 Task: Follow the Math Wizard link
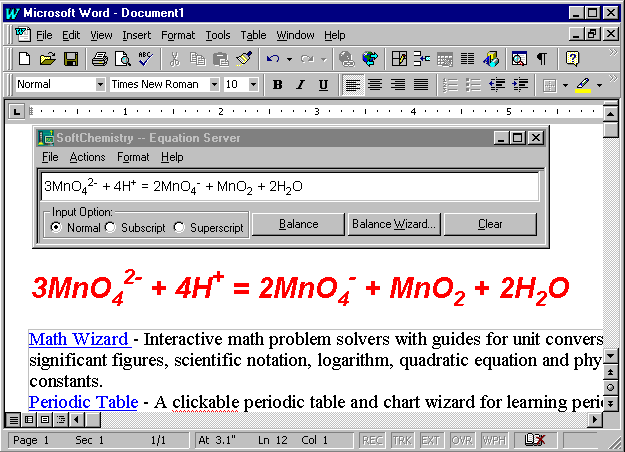79,339
